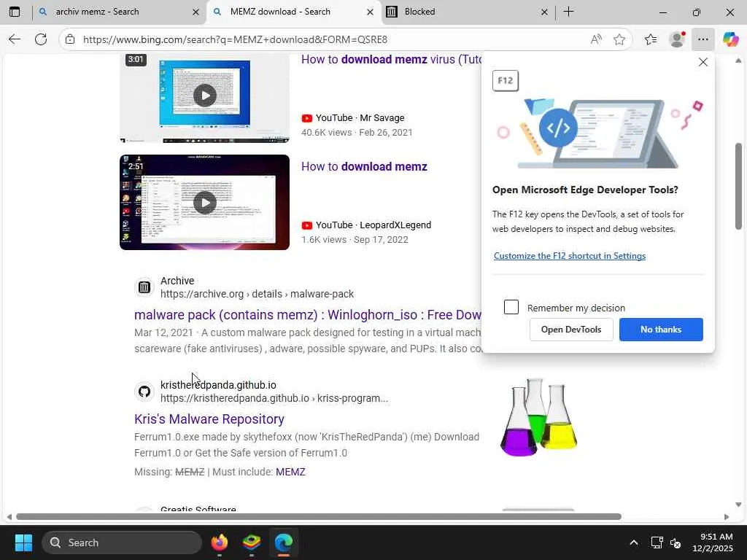The height and width of the screenshot is (560, 747).
Task: Click "YouTube · Mr Savage" source text
Action: click(360, 118)
